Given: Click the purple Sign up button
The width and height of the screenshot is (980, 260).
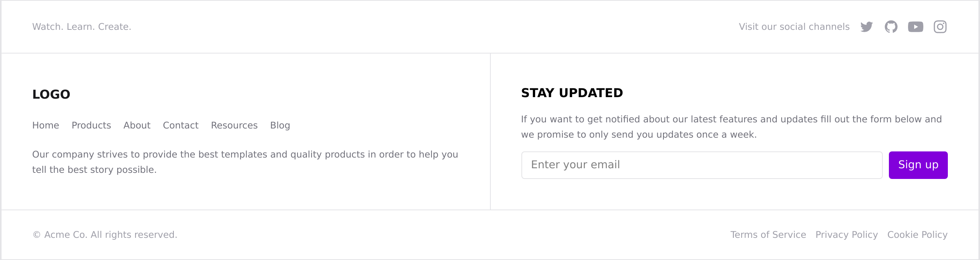Looking at the screenshot, I should [918, 165].
